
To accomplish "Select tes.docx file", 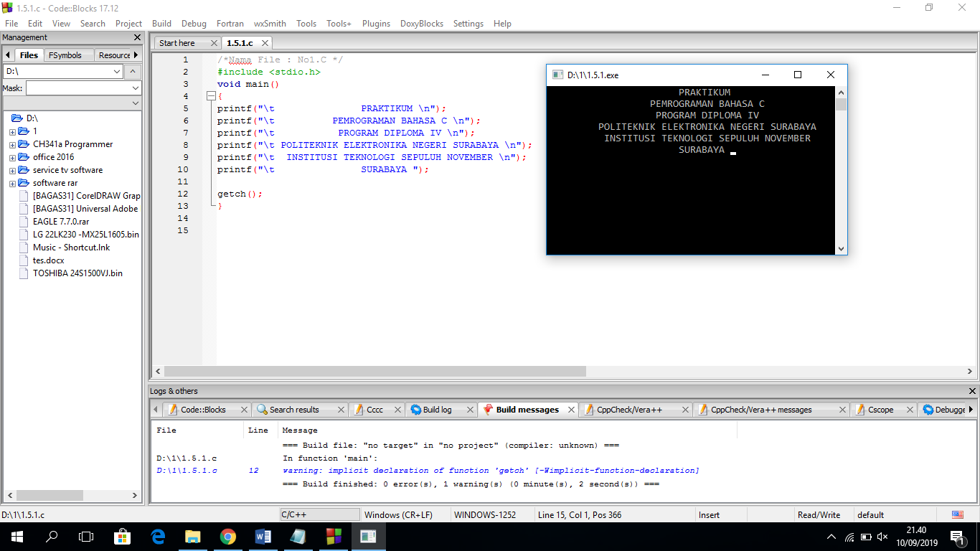I will 48,260.
